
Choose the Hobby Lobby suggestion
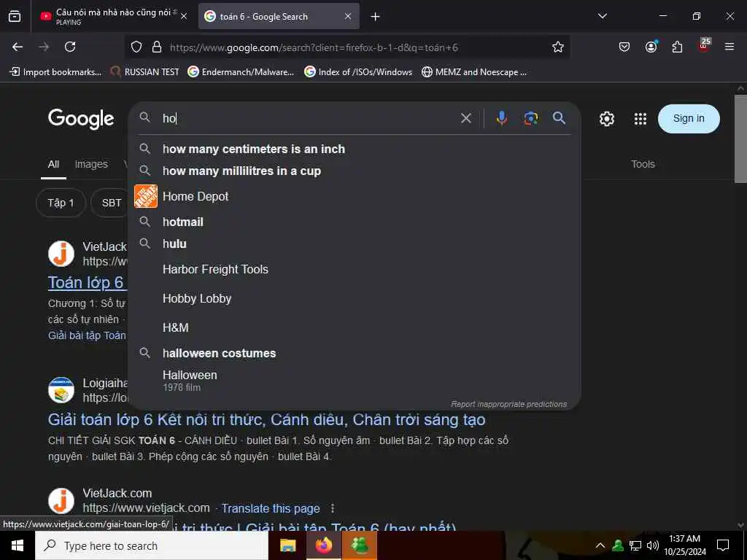point(355,298)
